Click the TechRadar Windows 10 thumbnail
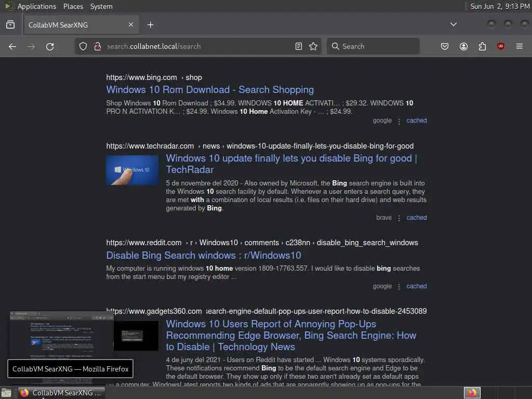The width and height of the screenshot is (532, 399). pos(132,170)
